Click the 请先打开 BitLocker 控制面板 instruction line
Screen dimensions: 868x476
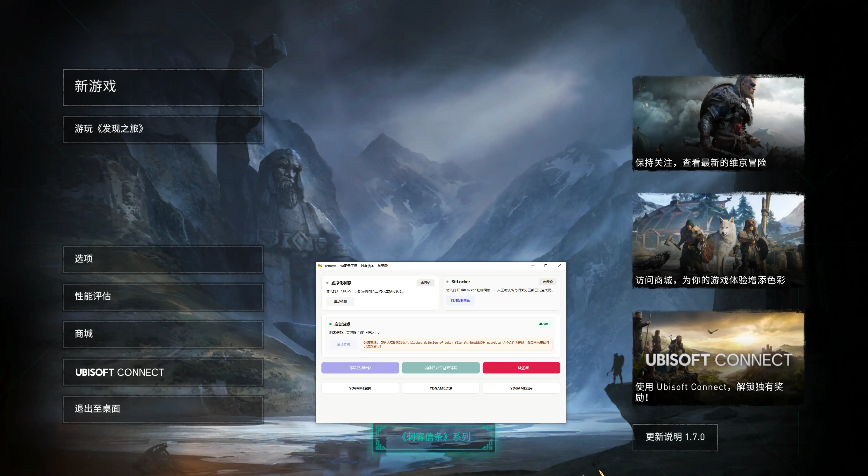500,290
